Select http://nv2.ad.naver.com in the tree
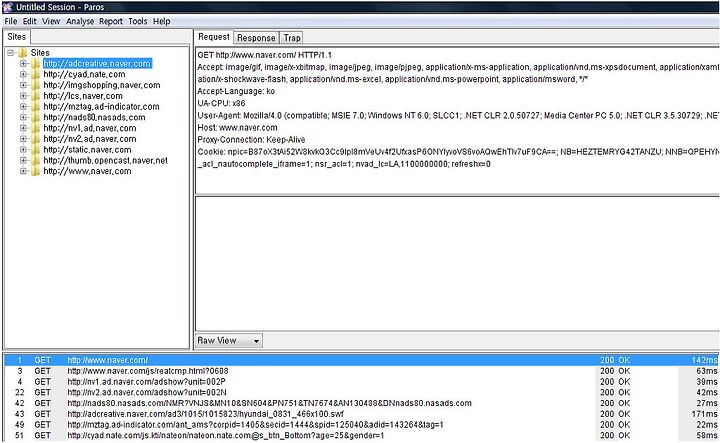 coord(90,139)
